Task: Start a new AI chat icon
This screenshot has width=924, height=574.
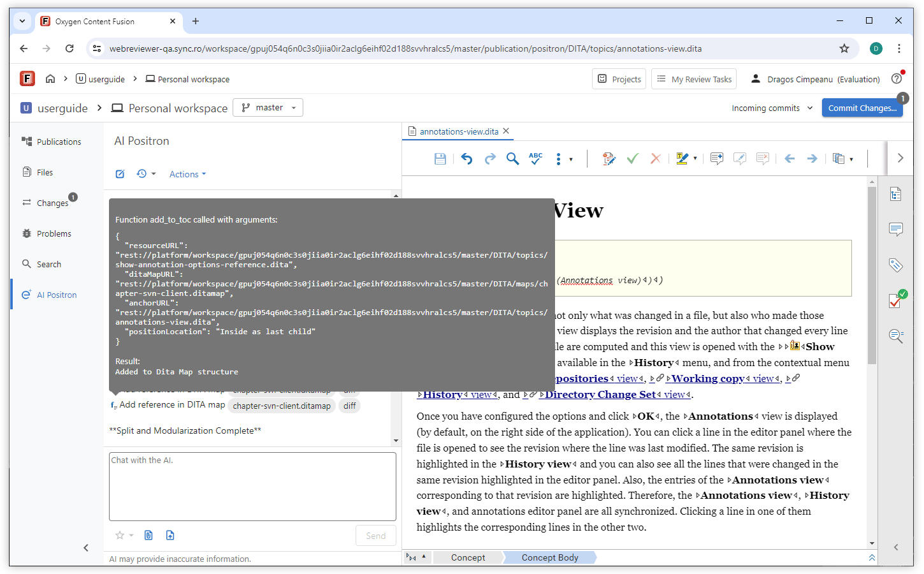Action: point(120,174)
